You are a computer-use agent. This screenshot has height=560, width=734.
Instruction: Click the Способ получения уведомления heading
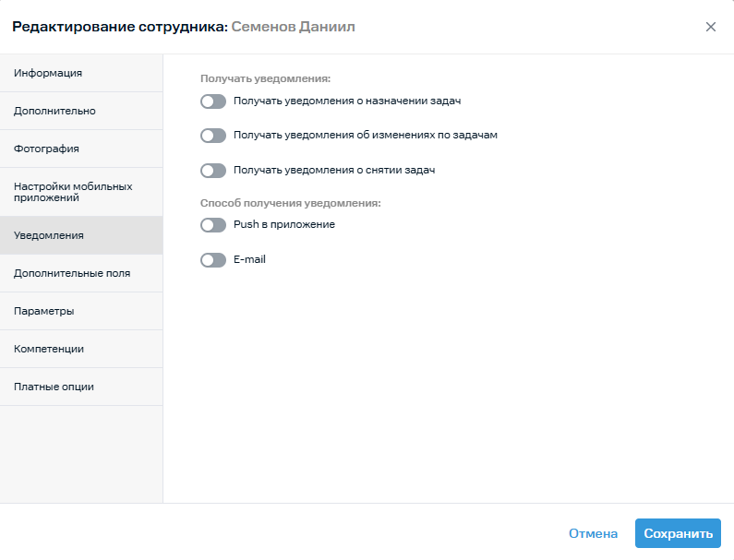(x=290, y=203)
